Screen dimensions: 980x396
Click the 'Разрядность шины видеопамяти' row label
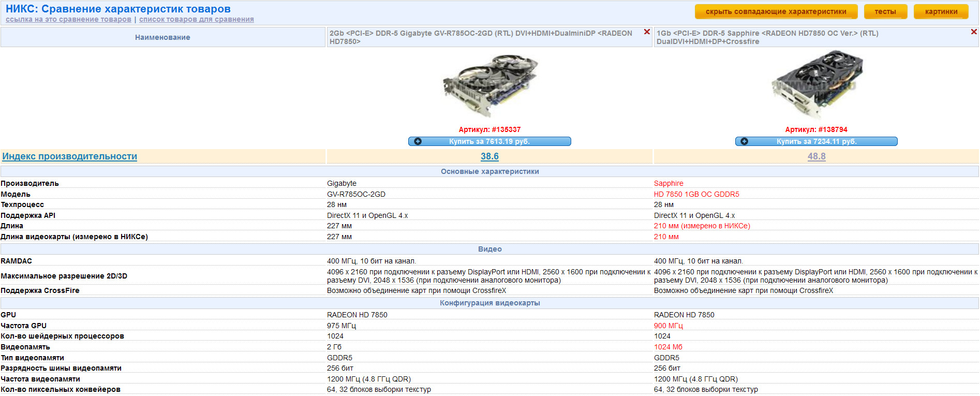click(61, 368)
